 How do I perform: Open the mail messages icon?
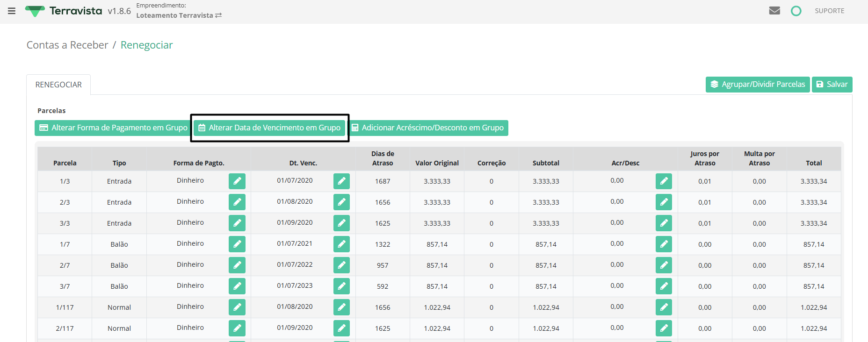774,11
